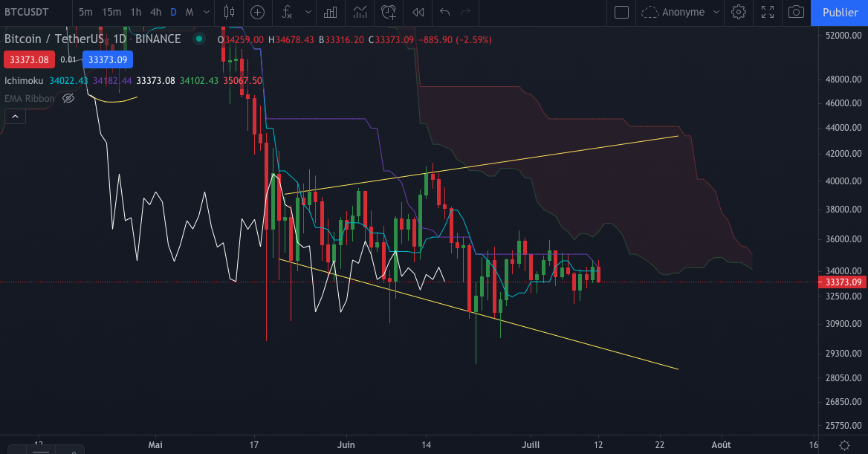Collapse the indicators panel with the arrow
Viewport: 868px width, 454px height.
point(15,116)
